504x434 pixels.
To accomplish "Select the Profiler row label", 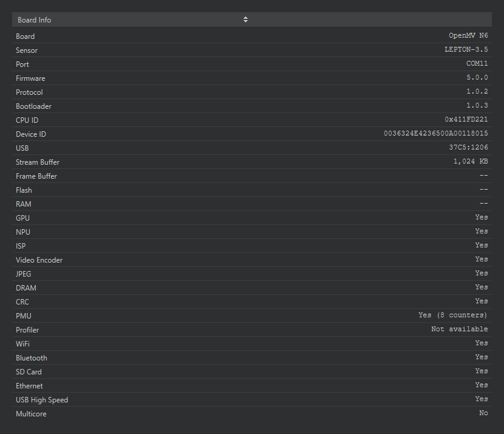I will point(27,330).
